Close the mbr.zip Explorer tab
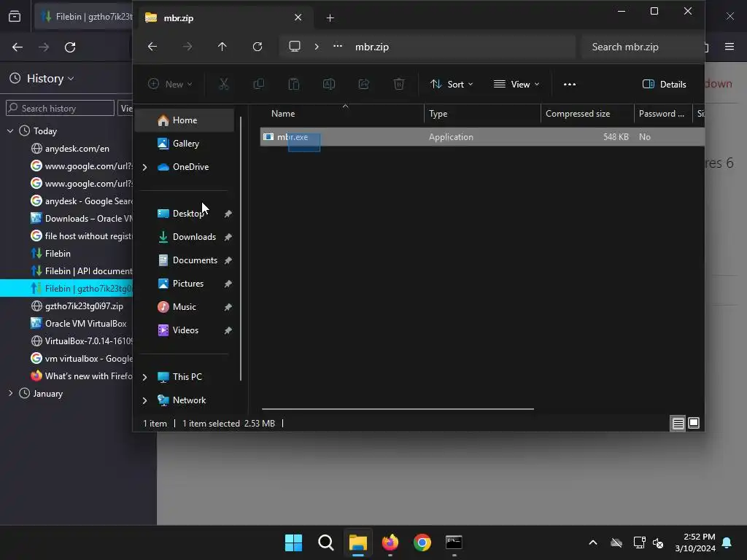 (298, 17)
